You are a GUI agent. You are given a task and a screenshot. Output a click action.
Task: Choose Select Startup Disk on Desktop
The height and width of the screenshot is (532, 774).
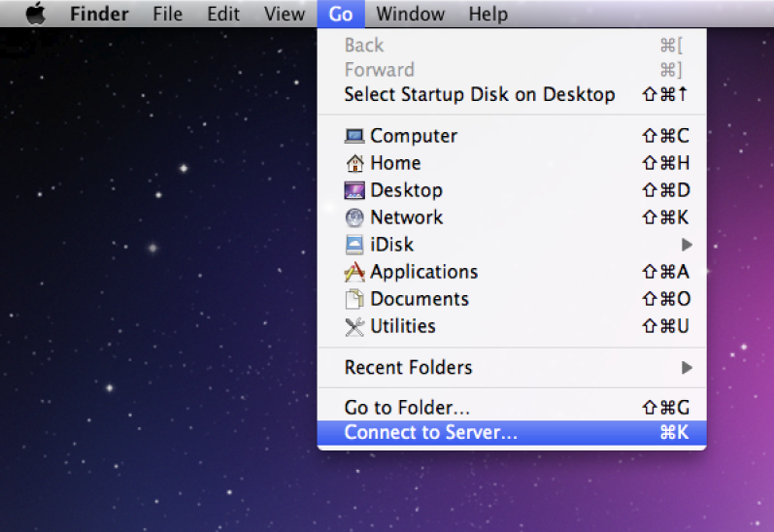click(x=479, y=94)
